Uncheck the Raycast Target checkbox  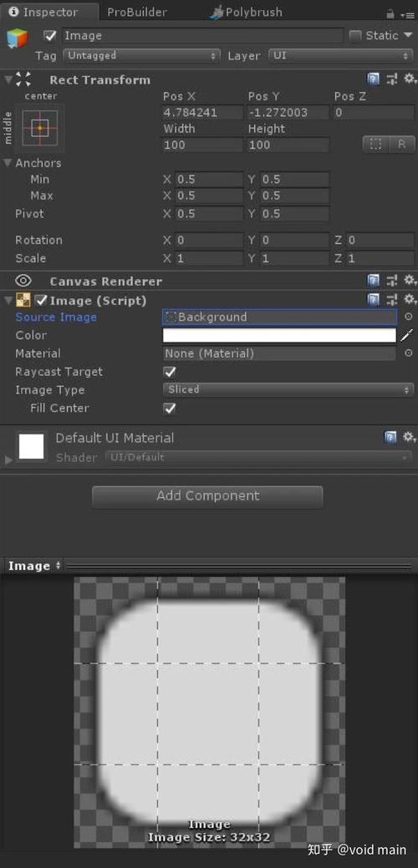tap(170, 372)
